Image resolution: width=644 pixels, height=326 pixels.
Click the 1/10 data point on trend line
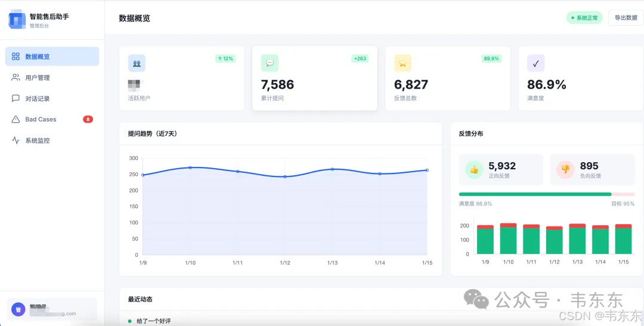pos(190,167)
